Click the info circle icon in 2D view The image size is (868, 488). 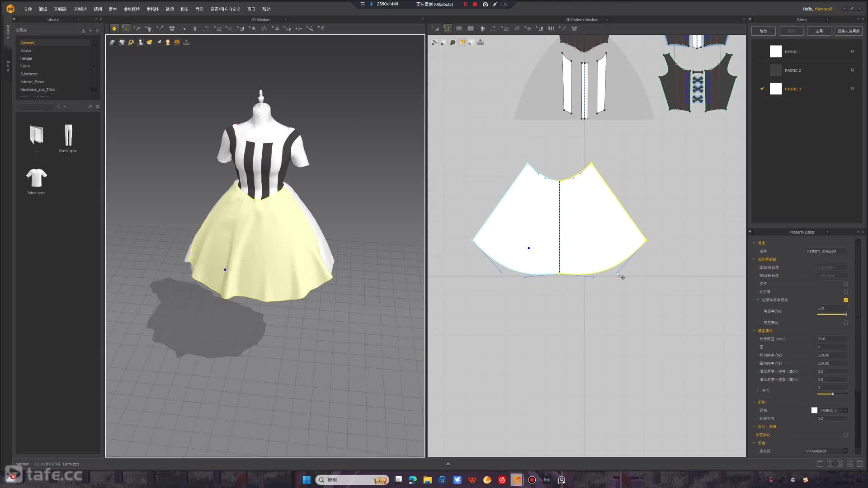[x=453, y=42]
